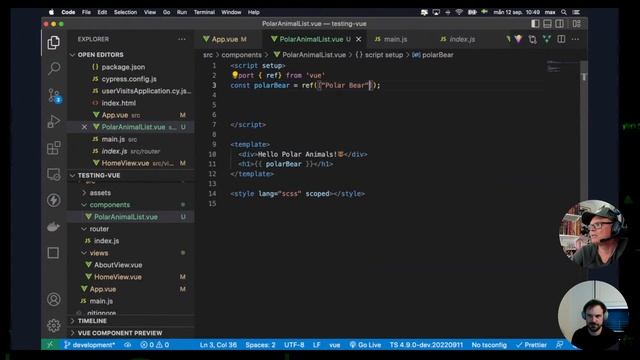Click LF end of line indicator

click(316, 345)
